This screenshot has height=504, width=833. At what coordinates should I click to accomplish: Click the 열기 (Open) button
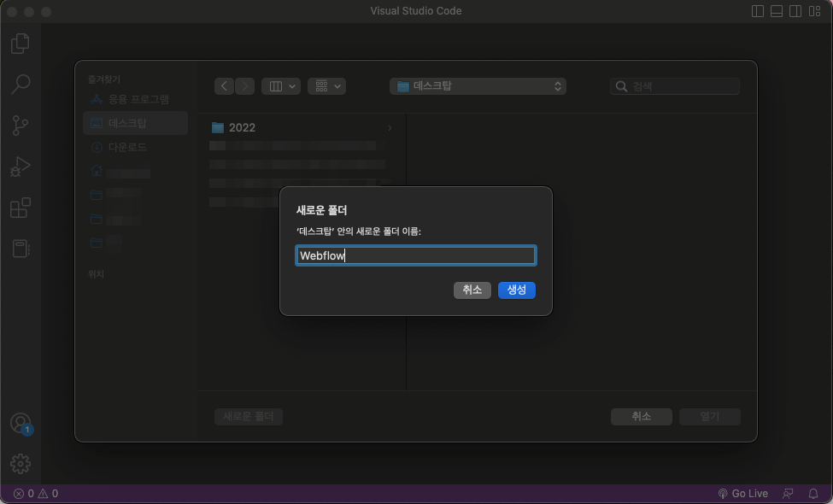(x=709, y=416)
